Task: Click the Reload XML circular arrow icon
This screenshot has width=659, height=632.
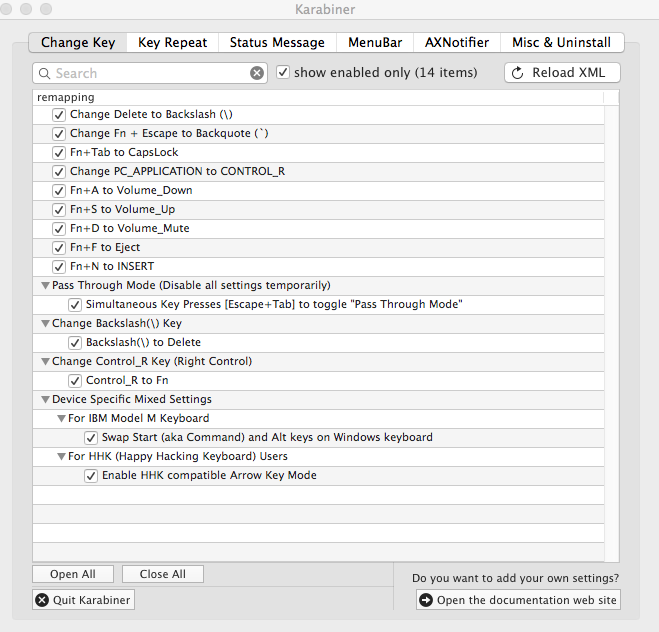Action: click(518, 73)
